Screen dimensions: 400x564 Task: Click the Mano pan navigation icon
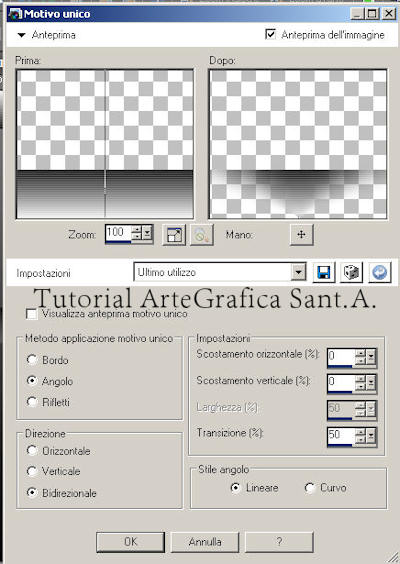pyautogui.click(x=301, y=235)
